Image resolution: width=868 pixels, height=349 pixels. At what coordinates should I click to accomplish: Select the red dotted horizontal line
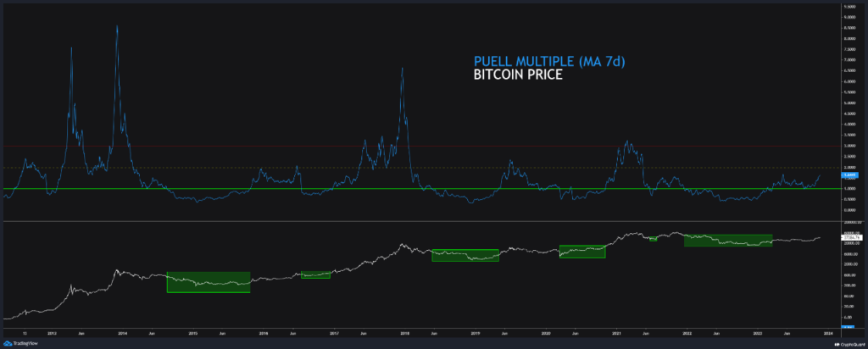[420, 146]
